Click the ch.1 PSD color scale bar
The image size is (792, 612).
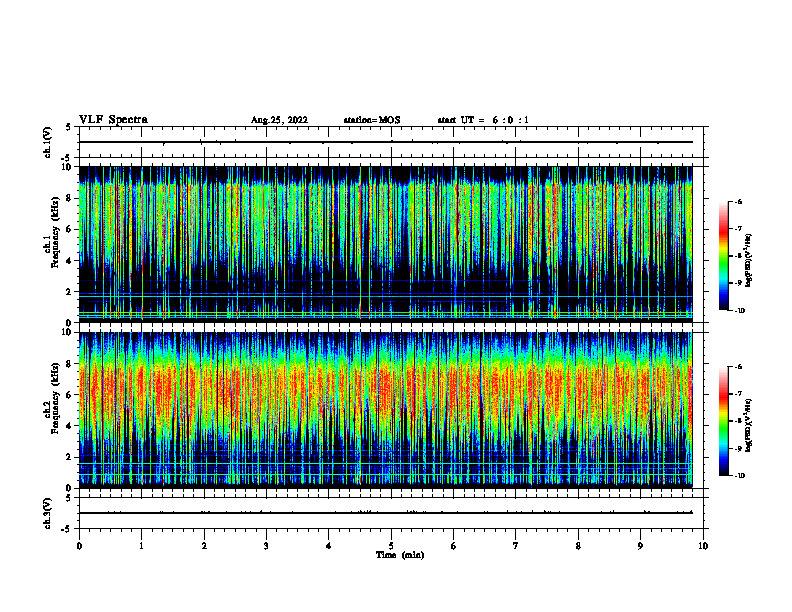(x=723, y=256)
